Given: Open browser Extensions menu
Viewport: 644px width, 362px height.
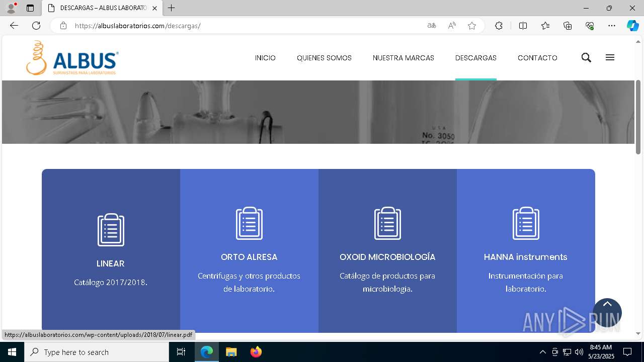Looking at the screenshot, I should tap(499, 26).
